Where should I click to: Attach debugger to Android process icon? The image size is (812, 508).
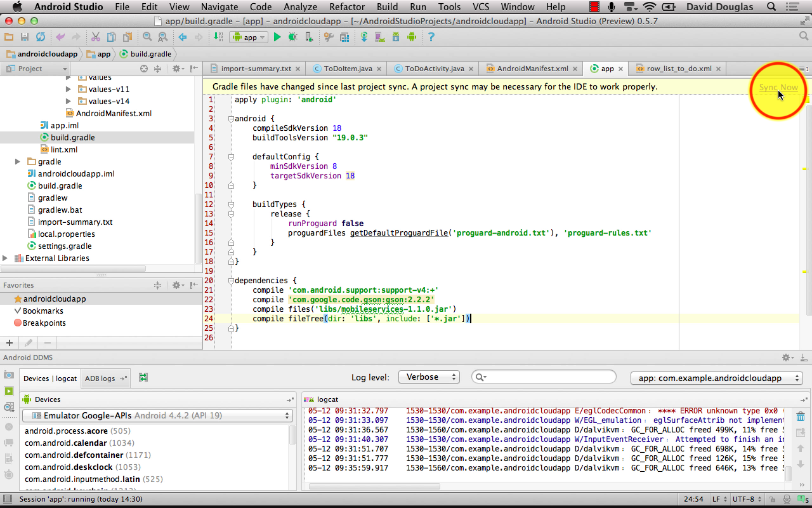click(308, 37)
